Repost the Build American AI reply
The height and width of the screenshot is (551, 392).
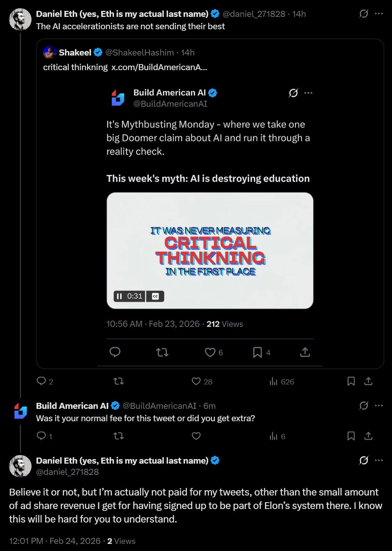(x=119, y=436)
